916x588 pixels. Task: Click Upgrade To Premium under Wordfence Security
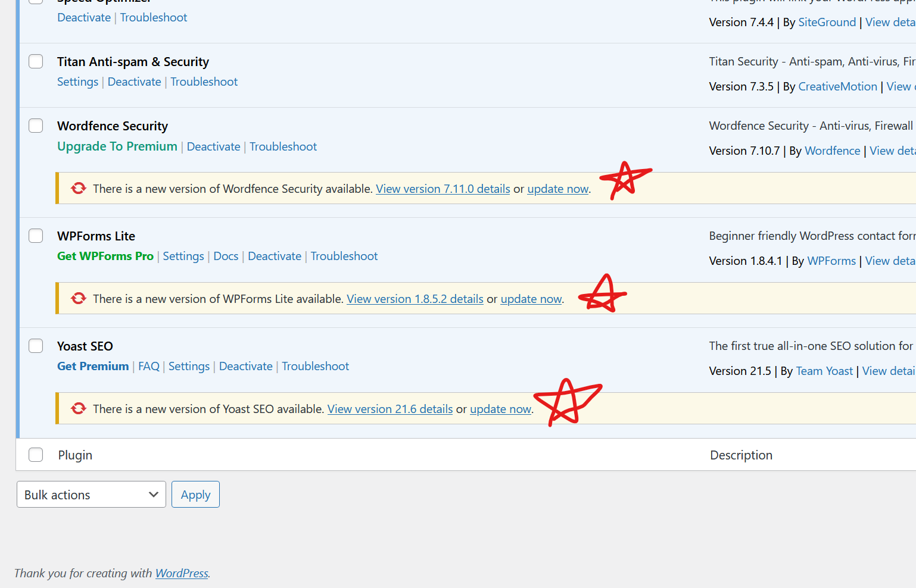pos(117,146)
